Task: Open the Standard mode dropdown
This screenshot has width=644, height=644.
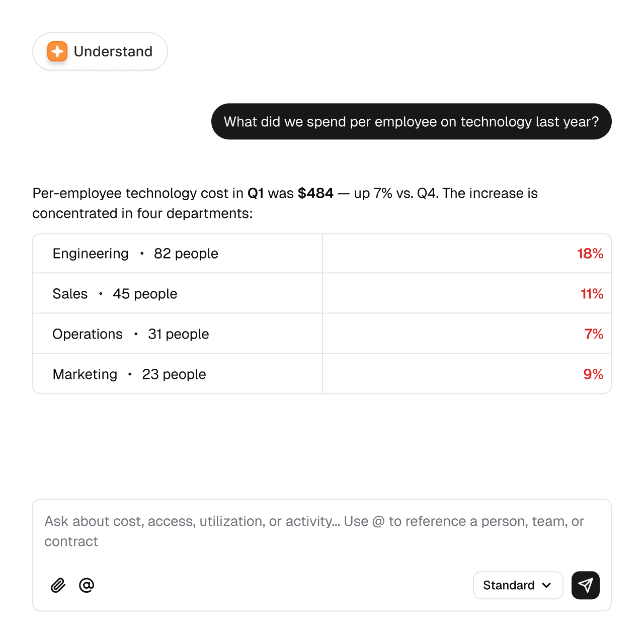Action: pyautogui.click(x=518, y=585)
